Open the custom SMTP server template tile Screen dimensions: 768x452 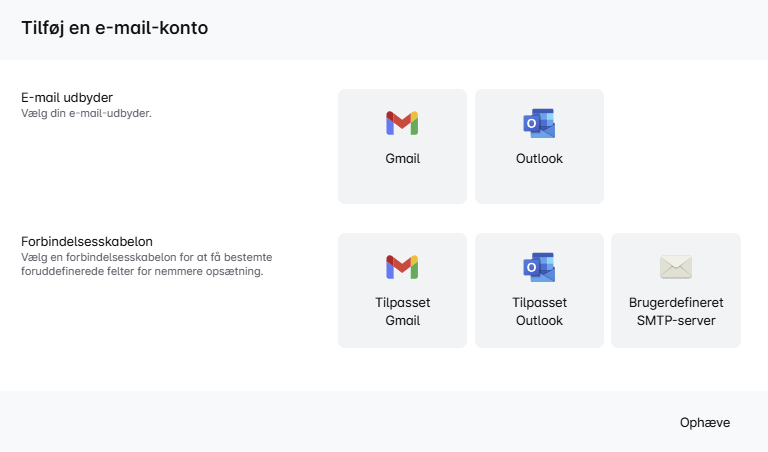point(676,338)
